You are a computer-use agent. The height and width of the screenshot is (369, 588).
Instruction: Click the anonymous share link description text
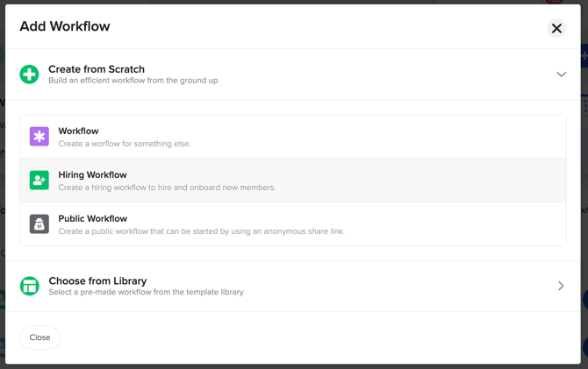pos(201,231)
